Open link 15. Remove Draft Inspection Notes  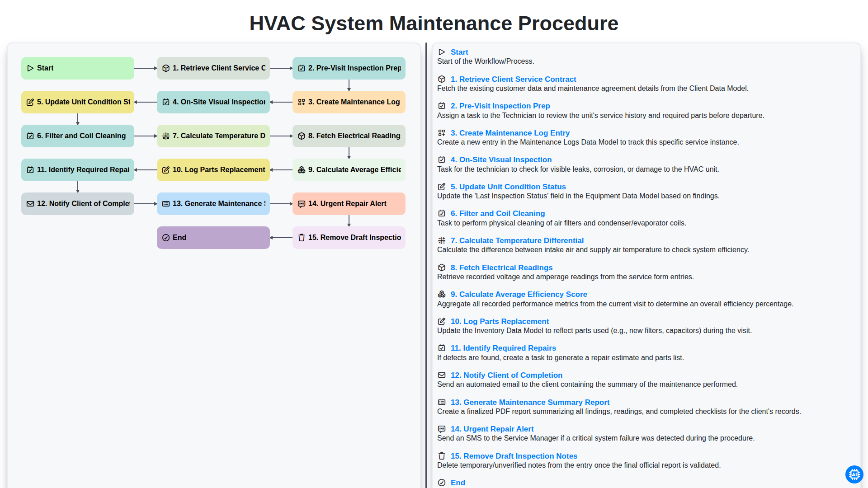coord(514,456)
